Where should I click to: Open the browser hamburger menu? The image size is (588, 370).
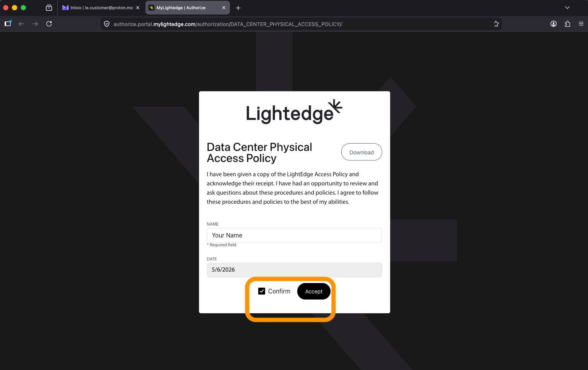coord(581,24)
